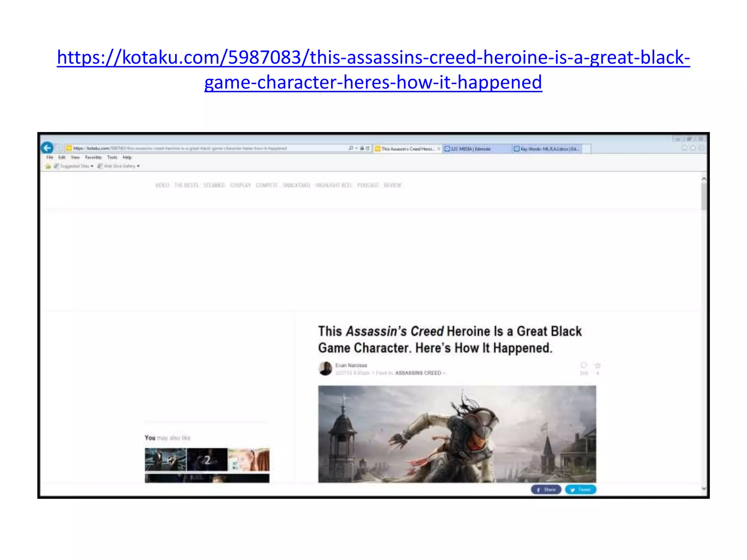The width and height of the screenshot is (747, 560).
Task: Open the REVIEW section link
Action: pos(392,185)
